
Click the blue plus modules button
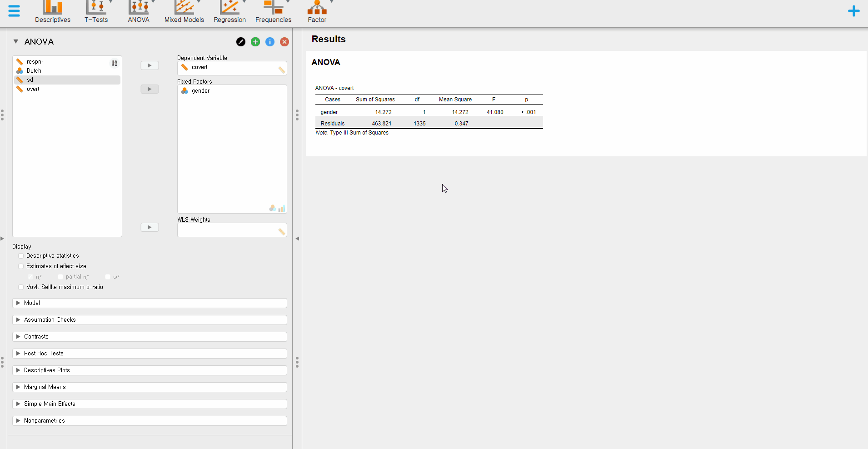point(853,11)
